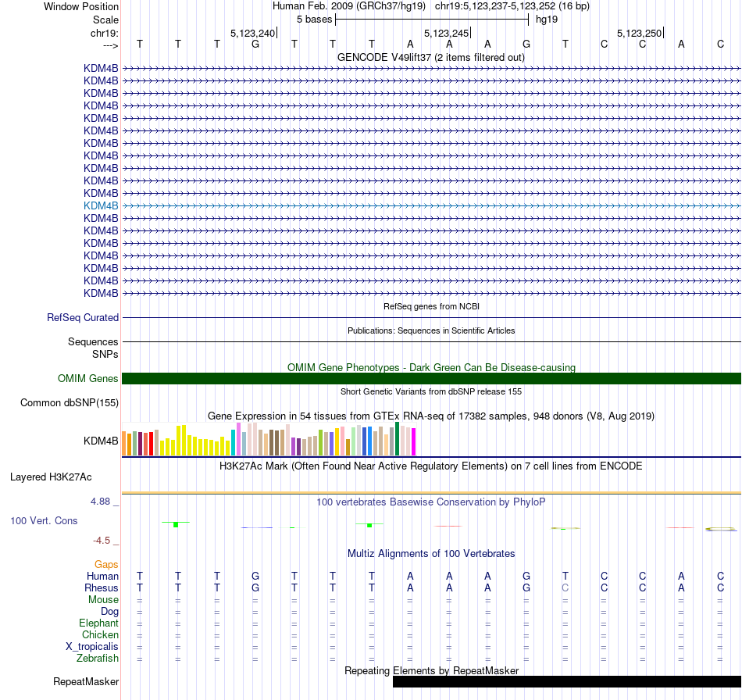Click the H3K27Ac Mark track title

431,466
